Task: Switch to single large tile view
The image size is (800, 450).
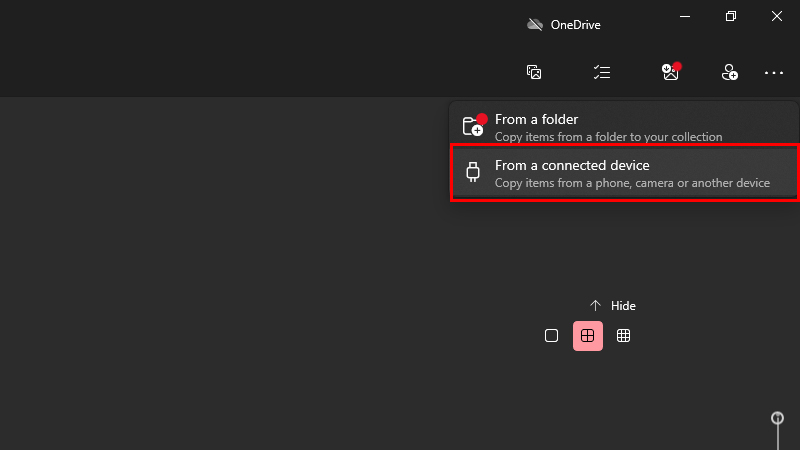Action: 552,336
